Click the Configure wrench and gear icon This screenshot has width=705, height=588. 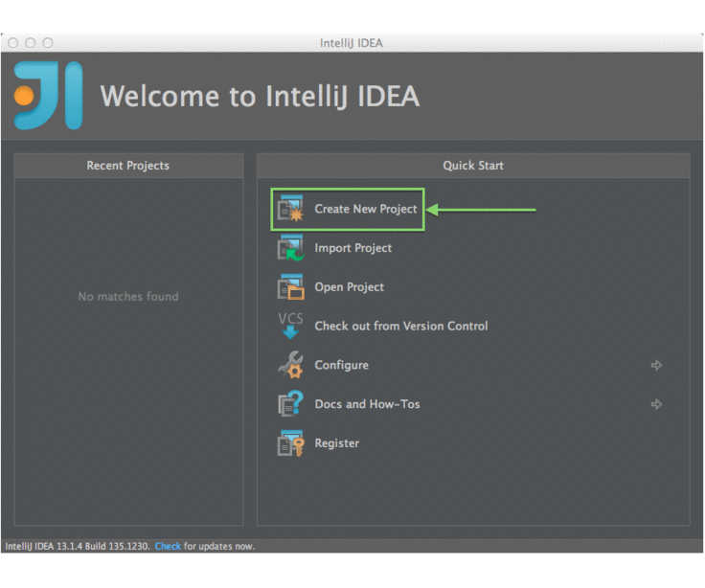(290, 365)
